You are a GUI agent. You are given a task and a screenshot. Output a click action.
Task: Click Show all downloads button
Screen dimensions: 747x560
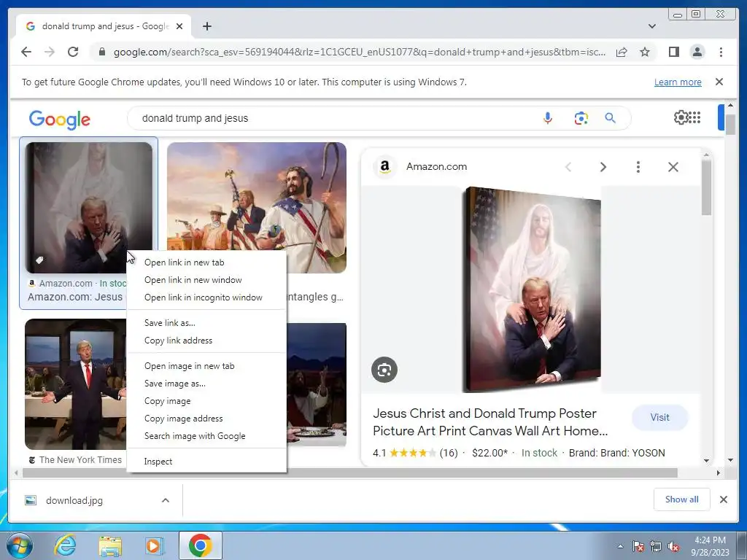pyautogui.click(x=682, y=499)
